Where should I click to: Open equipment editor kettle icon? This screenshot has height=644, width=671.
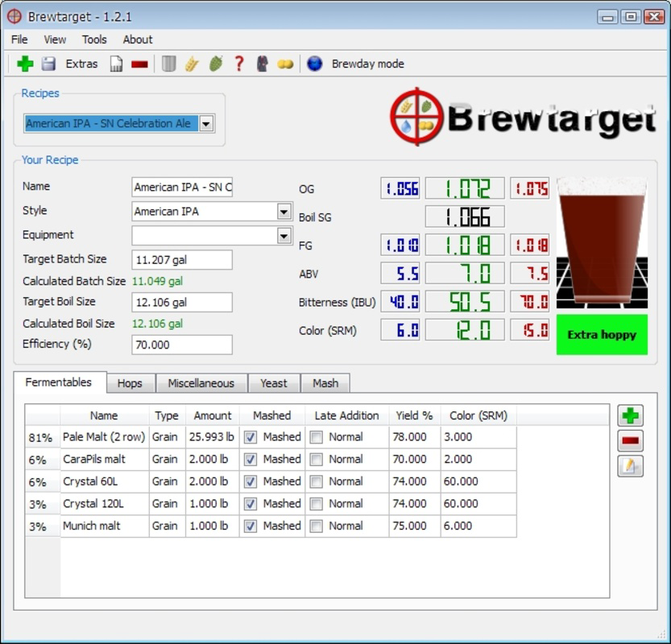tap(168, 64)
